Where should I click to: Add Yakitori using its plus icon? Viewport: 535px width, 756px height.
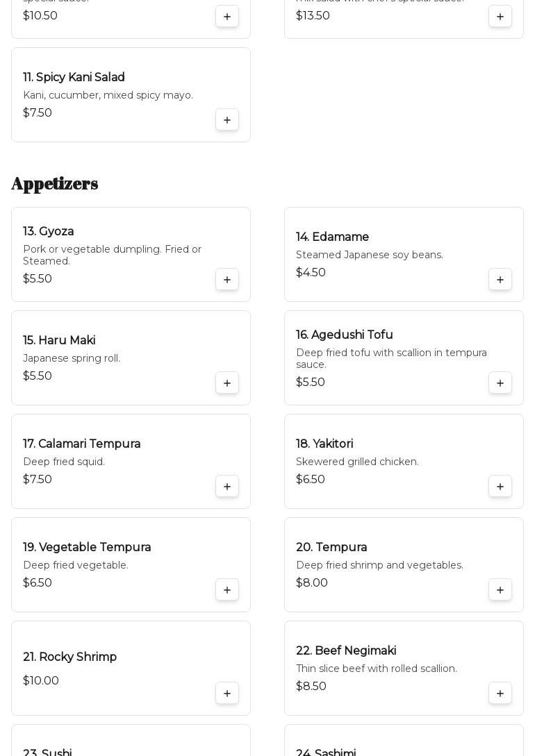(500, 487)
